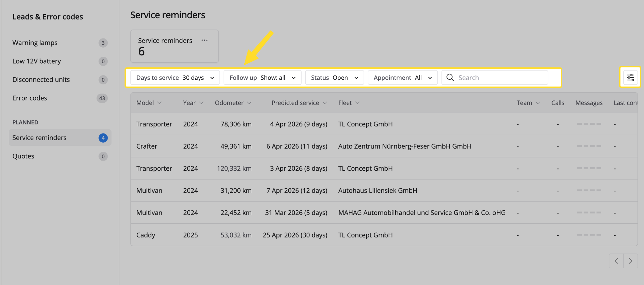Go to the previous page arrow

click(x=616, y=261)
